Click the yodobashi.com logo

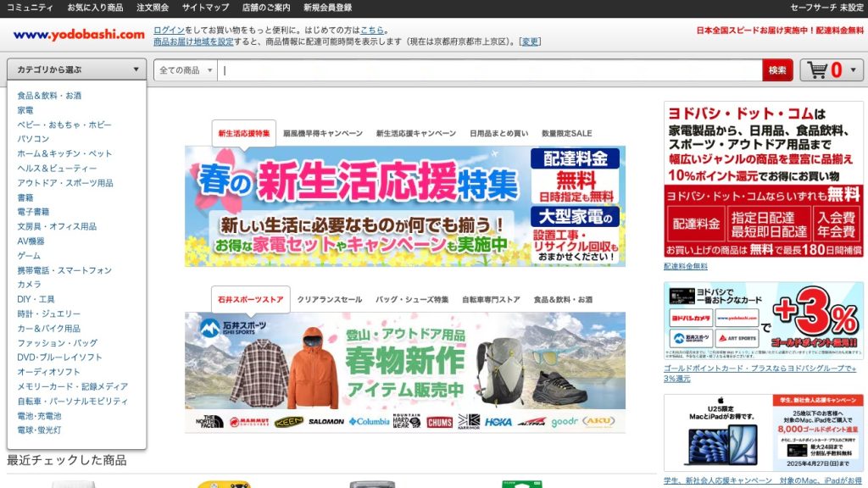point(79,34)
